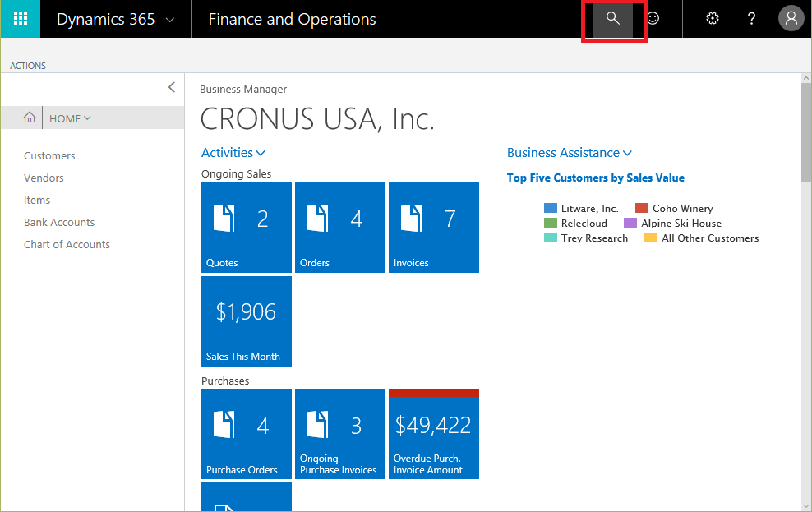Open the user account avatar
Viewport: 812px width, 512px height.
[x=791, y=19]
